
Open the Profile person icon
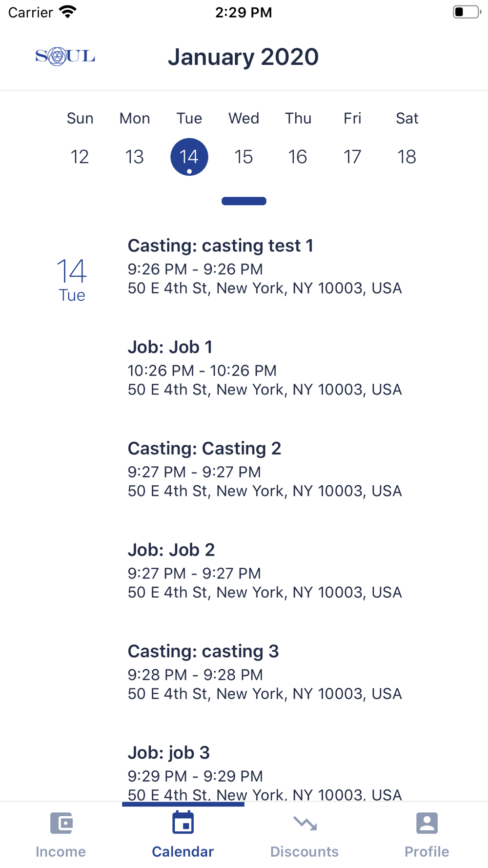pos(427,823)
